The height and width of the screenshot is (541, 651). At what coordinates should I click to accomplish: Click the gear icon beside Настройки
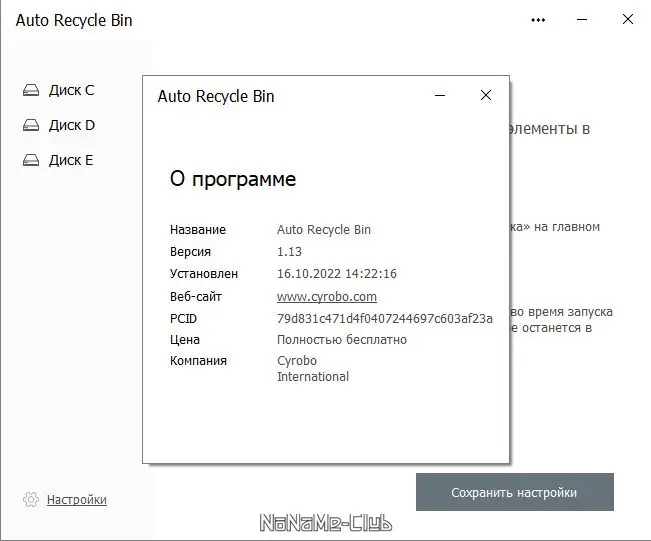31,500
